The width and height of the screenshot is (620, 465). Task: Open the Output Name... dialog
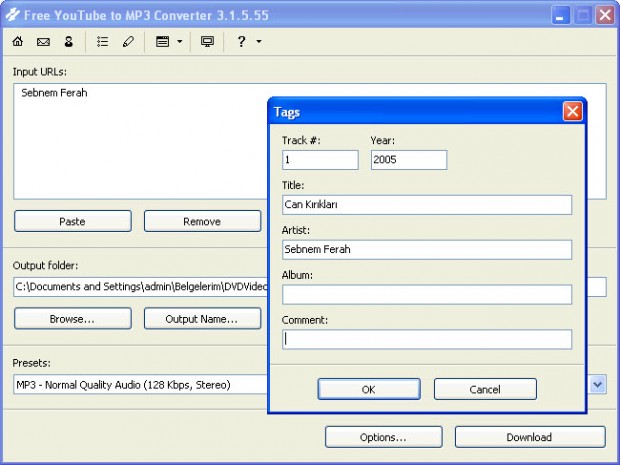tap(202, 319)
